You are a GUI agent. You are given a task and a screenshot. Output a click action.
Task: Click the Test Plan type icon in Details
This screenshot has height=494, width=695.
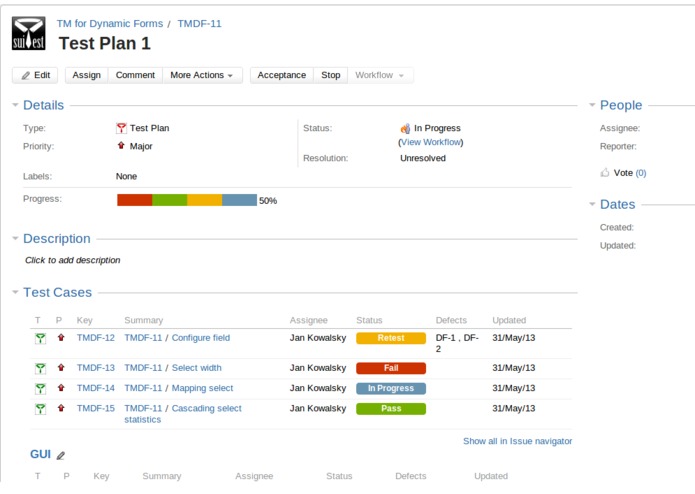pyautogui.click(x=121, y=128)
